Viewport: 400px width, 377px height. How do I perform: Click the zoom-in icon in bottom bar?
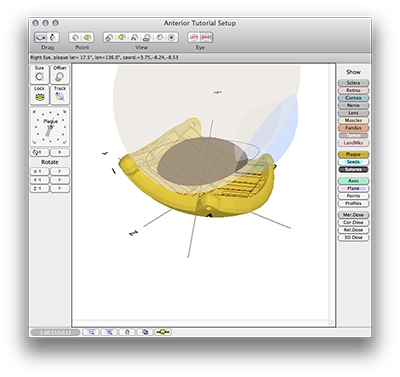(91, 332)
